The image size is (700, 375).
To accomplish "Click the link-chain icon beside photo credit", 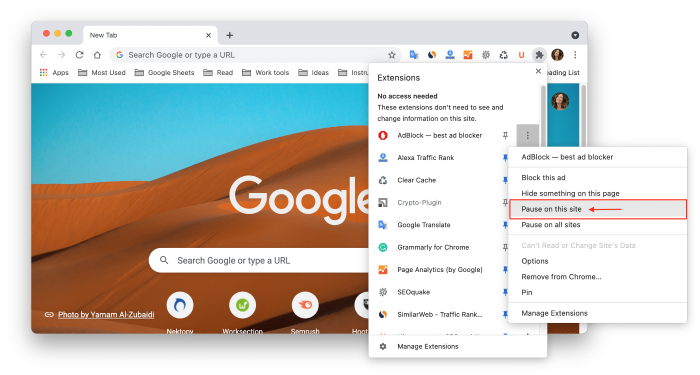I will [49, 315].
